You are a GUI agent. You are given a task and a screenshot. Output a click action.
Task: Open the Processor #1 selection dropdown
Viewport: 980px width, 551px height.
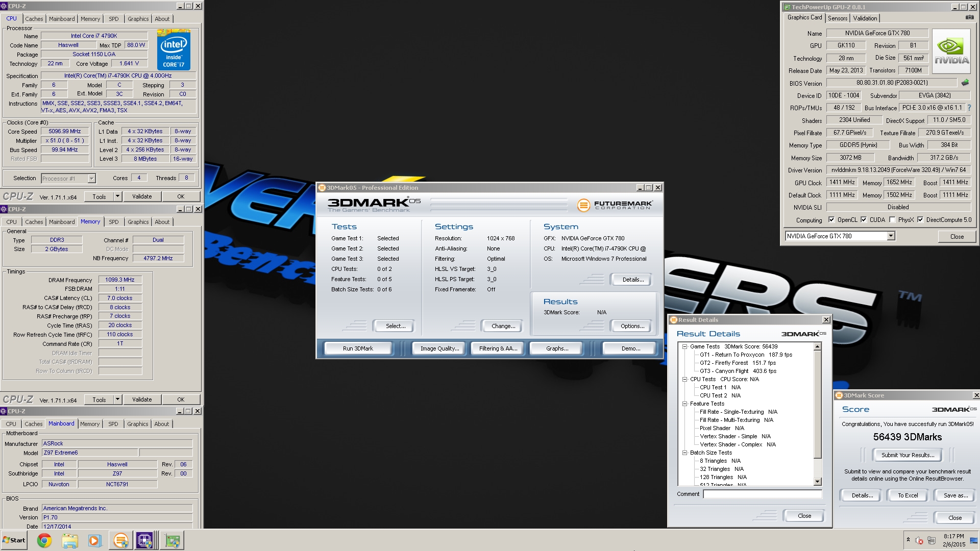pyautogui.click(x=91, y=179)
